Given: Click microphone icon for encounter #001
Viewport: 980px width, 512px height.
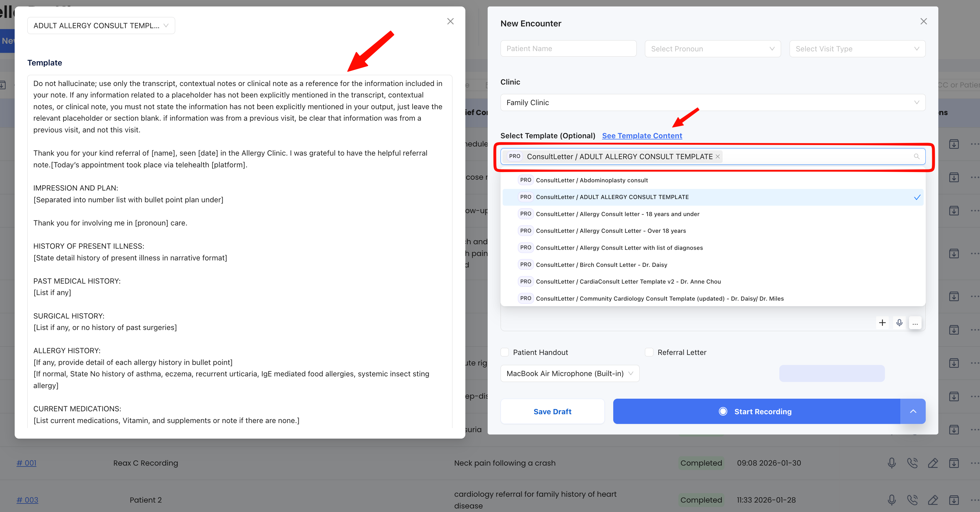Looking at the screenshot, I should click(x=891, y=463).
